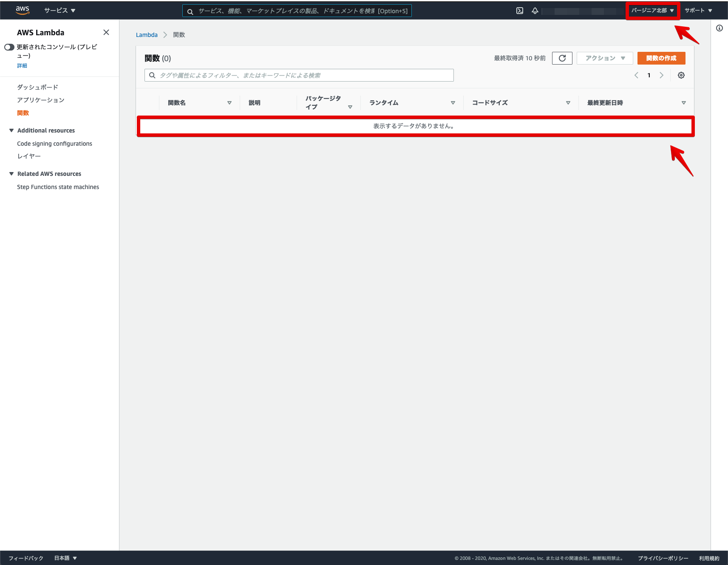This screenshot has height=565, width=728.
Task: Click the Lambda breadcrumb link
Action: (147, 35)
